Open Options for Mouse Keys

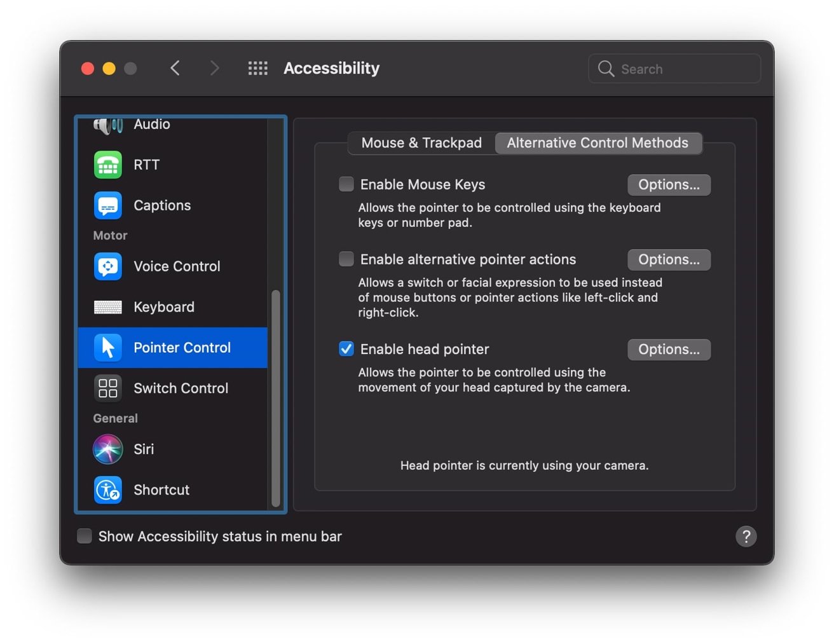point(669,184)
